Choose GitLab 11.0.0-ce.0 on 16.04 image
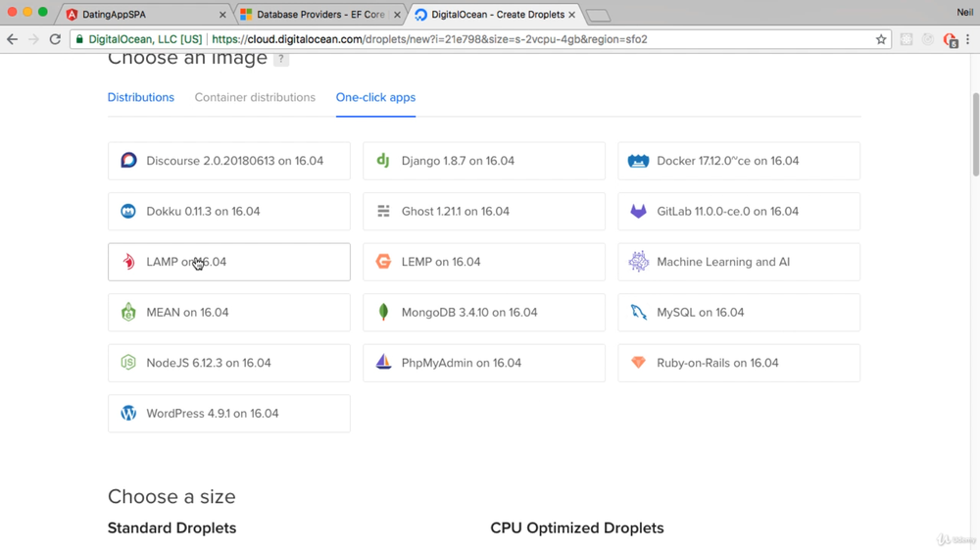Screen dimensions: 980x550 (739, 211)
